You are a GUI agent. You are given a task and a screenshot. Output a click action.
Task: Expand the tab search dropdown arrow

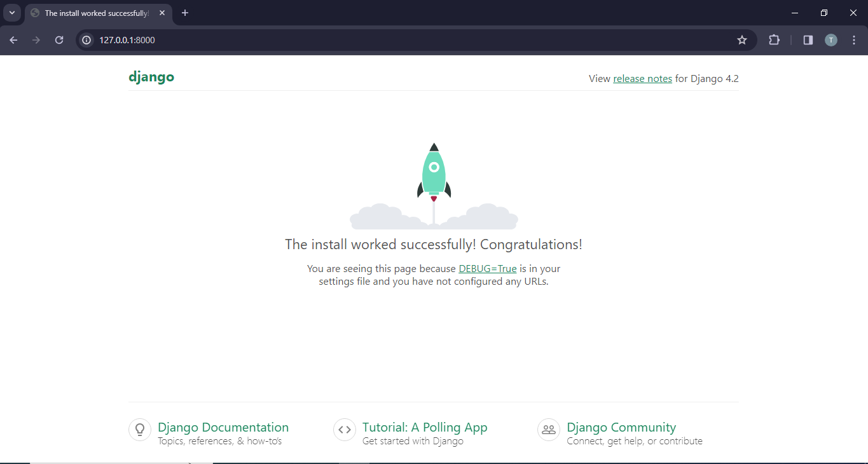click(11, 13)
